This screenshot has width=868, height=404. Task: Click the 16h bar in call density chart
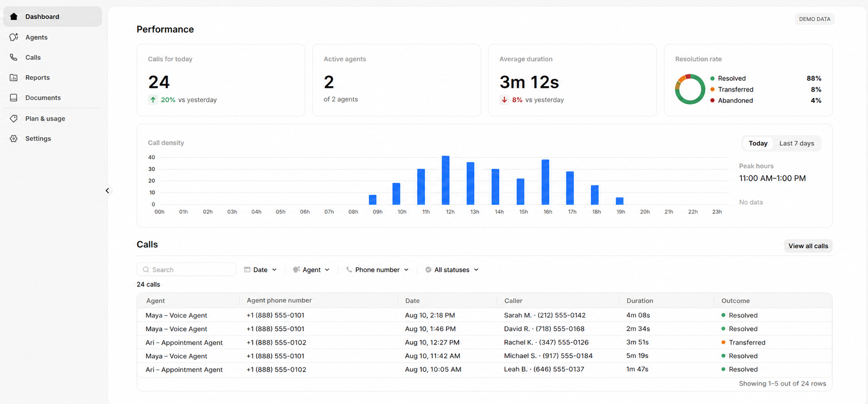[x=545, y=182]
